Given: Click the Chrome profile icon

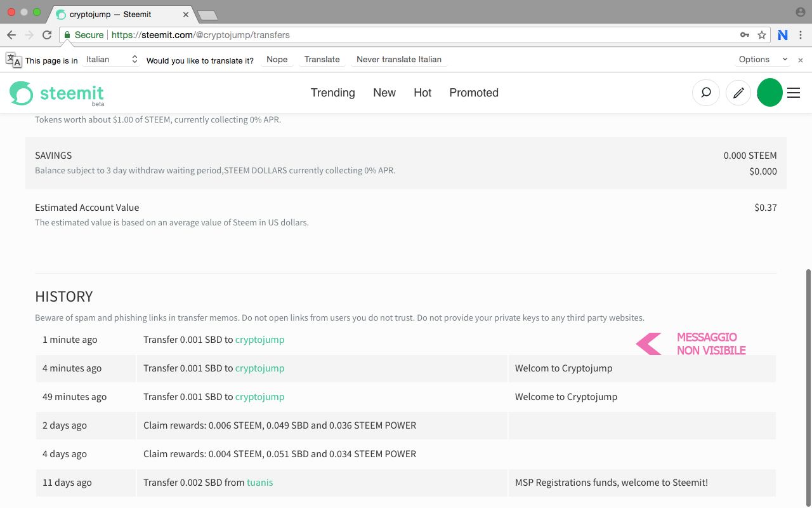Looking at the screenshot, I should [x=800, y=12].
